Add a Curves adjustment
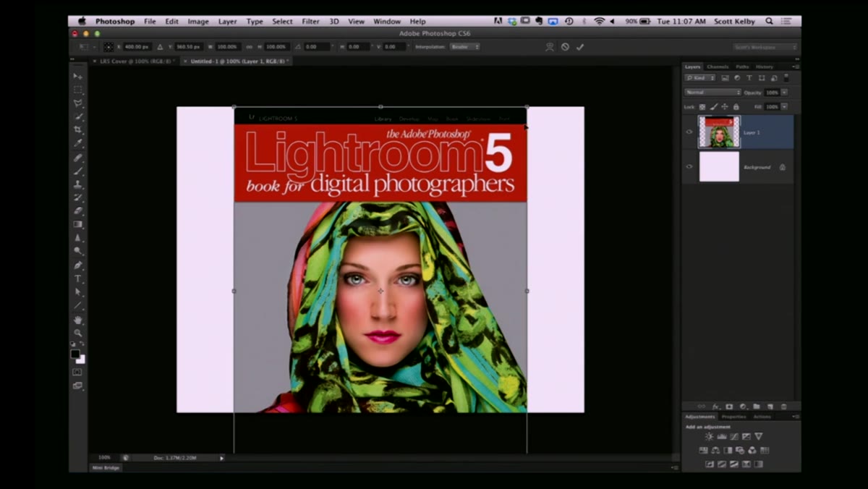Image resolution: width=868 pixels, height=489 pixels. pyautogui.click(x=733, y=436)
